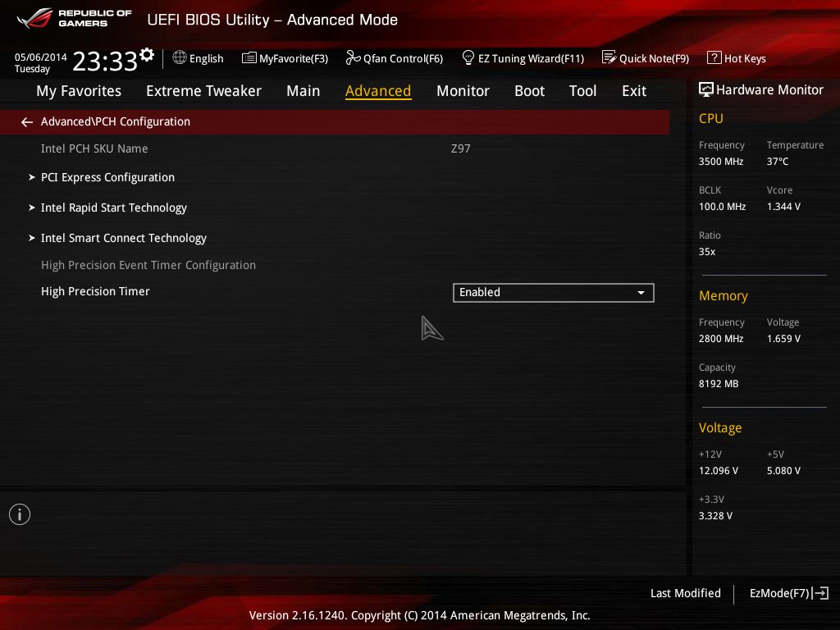Screen dimensions: 840x630
Task: Click the Republic of Gamers logo
Action: [74, 18]
